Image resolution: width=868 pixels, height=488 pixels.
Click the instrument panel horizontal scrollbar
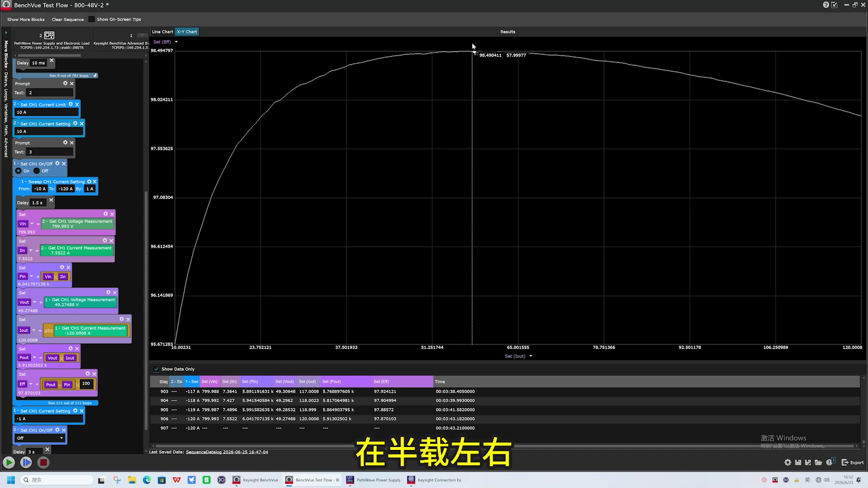49,56
